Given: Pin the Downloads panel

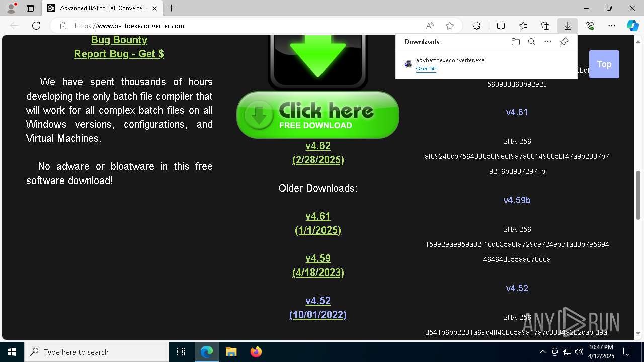Looking at the screenshot, I should point(564,42).
